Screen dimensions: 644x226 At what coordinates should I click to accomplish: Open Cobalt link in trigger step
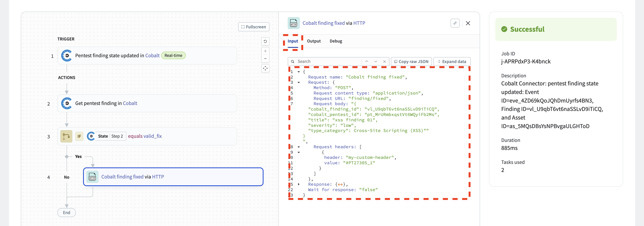152,56
